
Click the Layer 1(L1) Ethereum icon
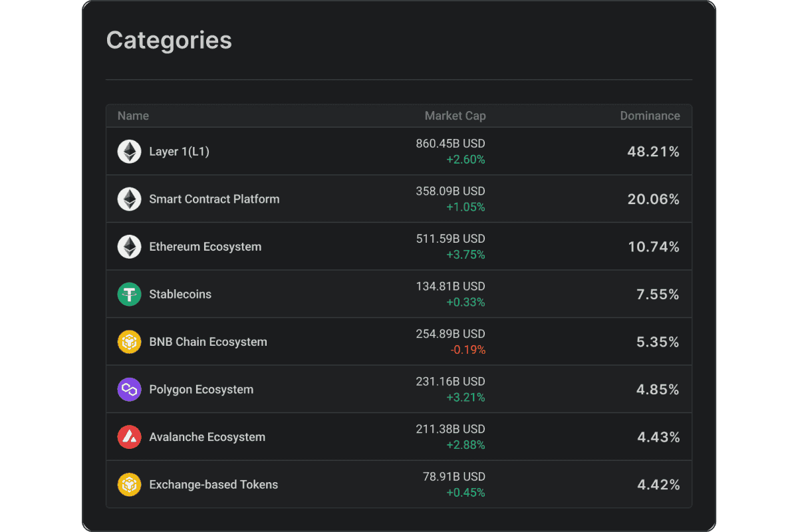(130, 152)
